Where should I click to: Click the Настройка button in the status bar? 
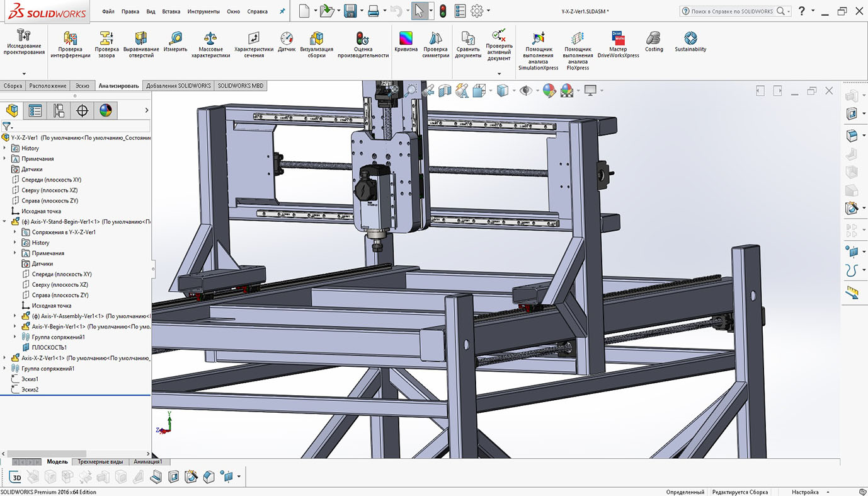tap(805, 492)
